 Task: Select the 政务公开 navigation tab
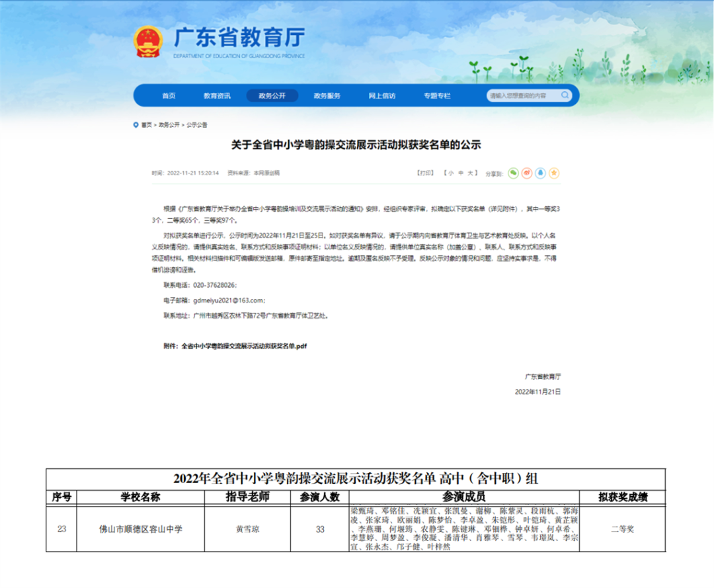(x=272, y=96)
